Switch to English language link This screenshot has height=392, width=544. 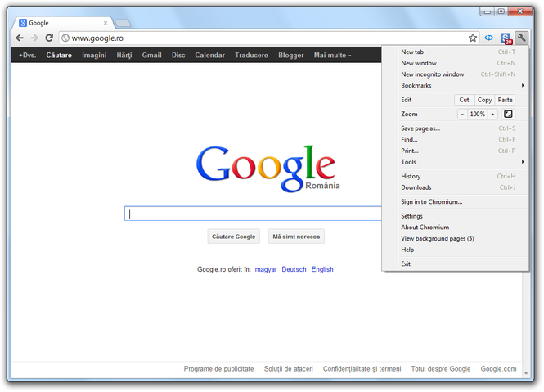pyautogui.click(x=322, y=269)
